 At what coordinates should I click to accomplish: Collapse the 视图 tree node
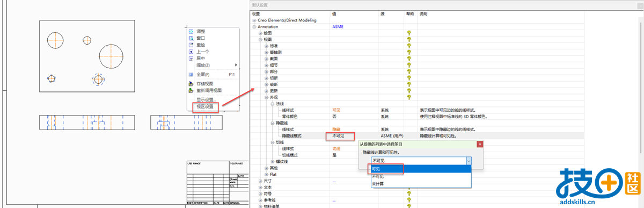[260, 39]
